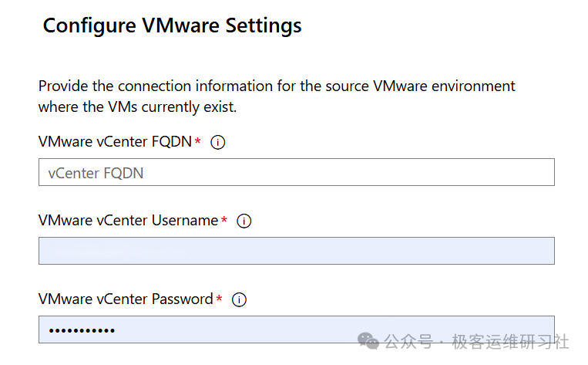Open info tooltip for vCenter Username
The width and height of the screenshot is (588, 365).
pyautogui.click(x=244, y=221)
